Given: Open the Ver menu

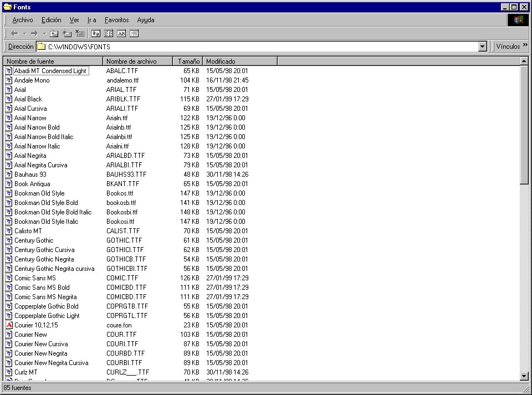Looking at the screenshot, I should [74, 20].
